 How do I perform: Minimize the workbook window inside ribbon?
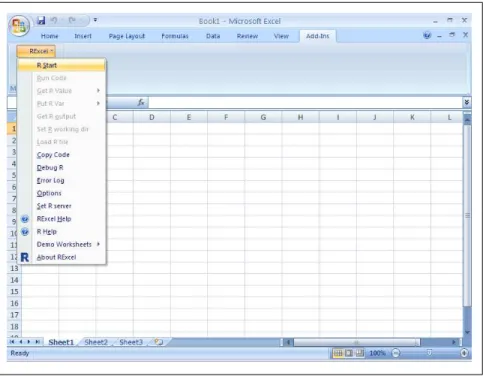pyautogui.click(x=440, y=36)
